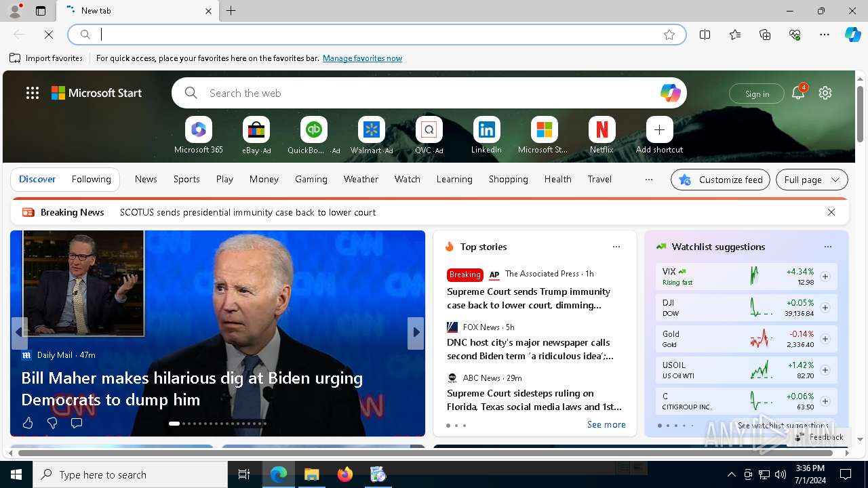Click See more top stories
Image resolution: width=868 pixels, height=488 pixels.
pos(606,424)
